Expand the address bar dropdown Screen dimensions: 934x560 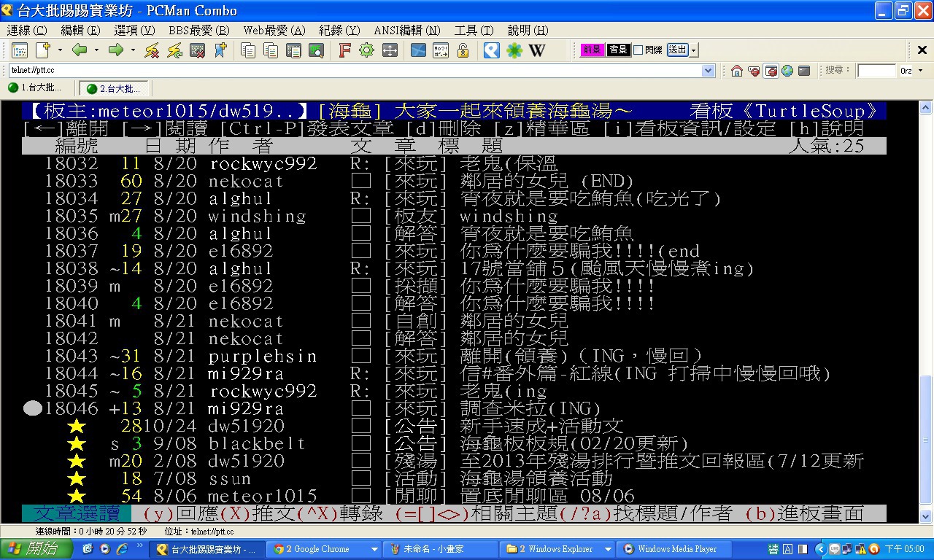[708, 71]
